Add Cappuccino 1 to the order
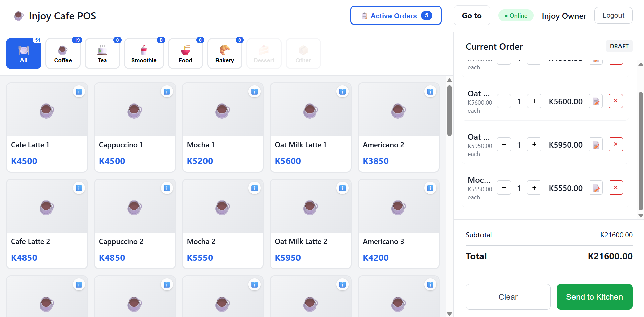This screenshot has width=644, height=317. tap(135, 127)
